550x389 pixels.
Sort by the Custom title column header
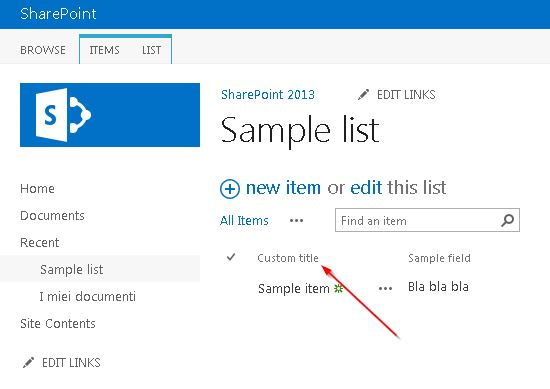click(288, 258)
